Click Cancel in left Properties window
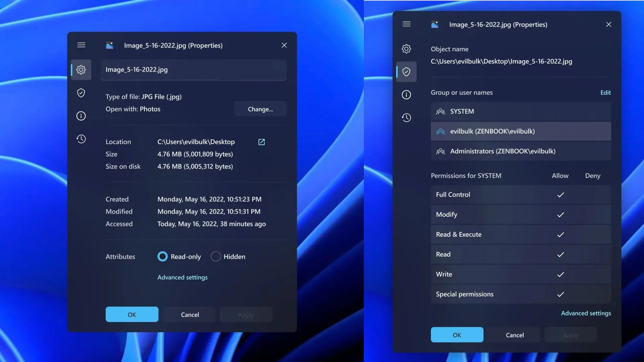644x362 pixels. point(190,314)
